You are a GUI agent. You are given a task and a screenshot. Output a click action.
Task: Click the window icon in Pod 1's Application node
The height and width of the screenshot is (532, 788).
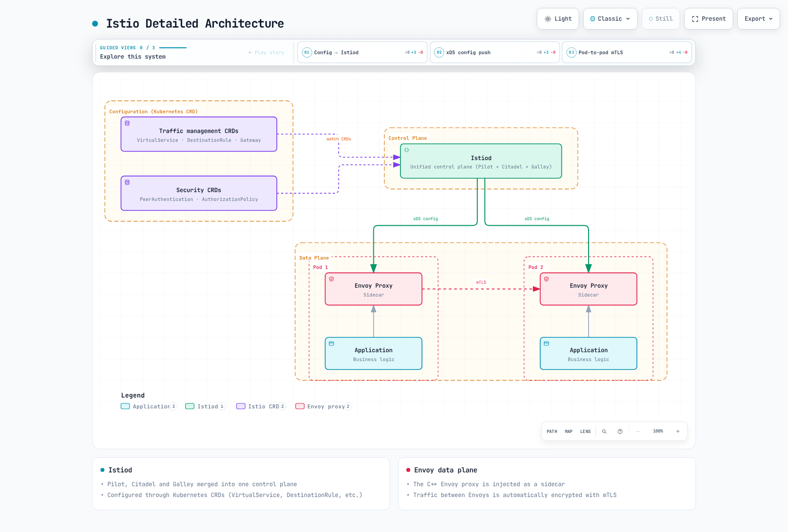coord(331,344)
